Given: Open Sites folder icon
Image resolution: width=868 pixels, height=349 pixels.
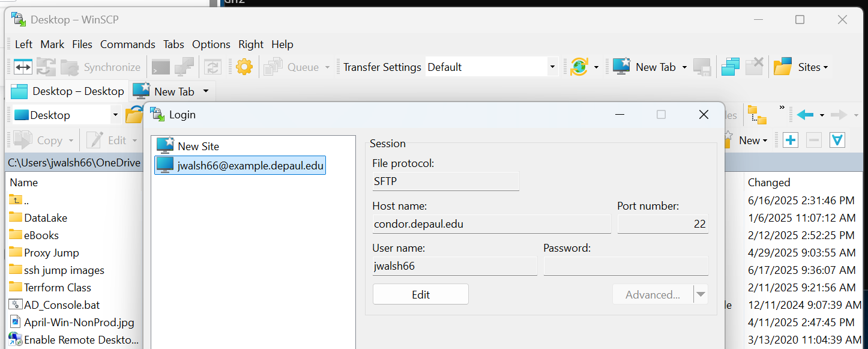Looking at the screenshot, I should [x=782, y=67].
